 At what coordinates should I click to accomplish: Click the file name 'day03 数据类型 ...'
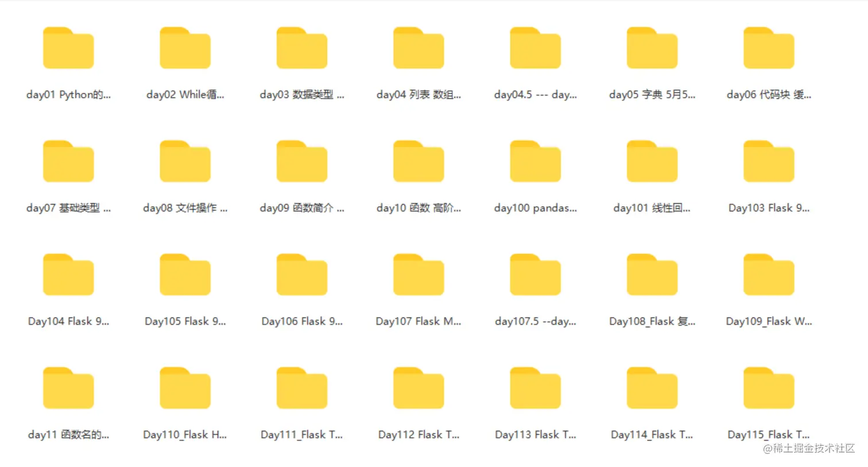pyautogui.click(x=302, y=95)
